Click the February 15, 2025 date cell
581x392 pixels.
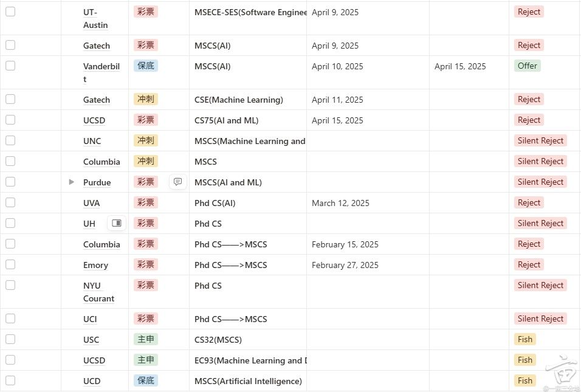coord(345,244)
